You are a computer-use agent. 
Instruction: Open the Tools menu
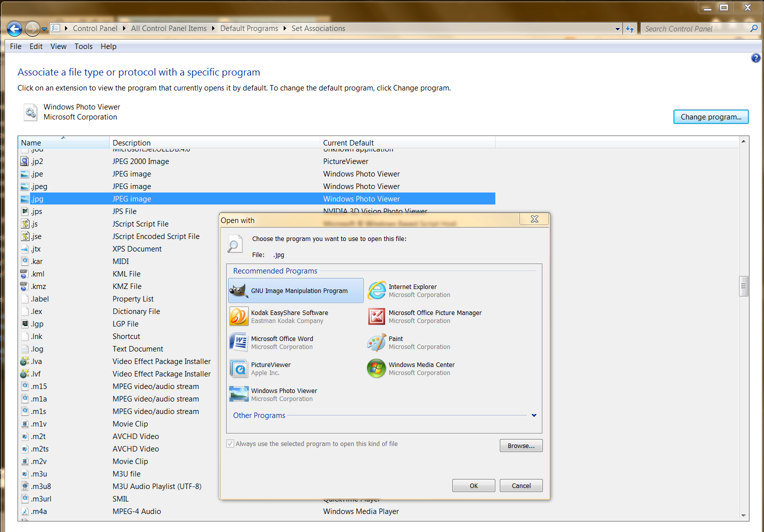tap(84, 46)
